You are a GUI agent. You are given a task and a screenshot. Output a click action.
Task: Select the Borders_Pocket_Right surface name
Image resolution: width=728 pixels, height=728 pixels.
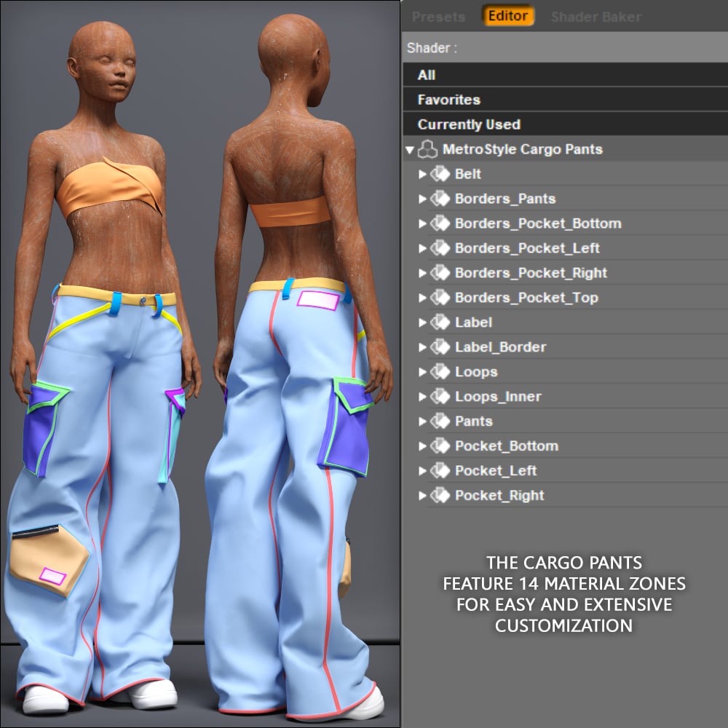click(531, 273)
